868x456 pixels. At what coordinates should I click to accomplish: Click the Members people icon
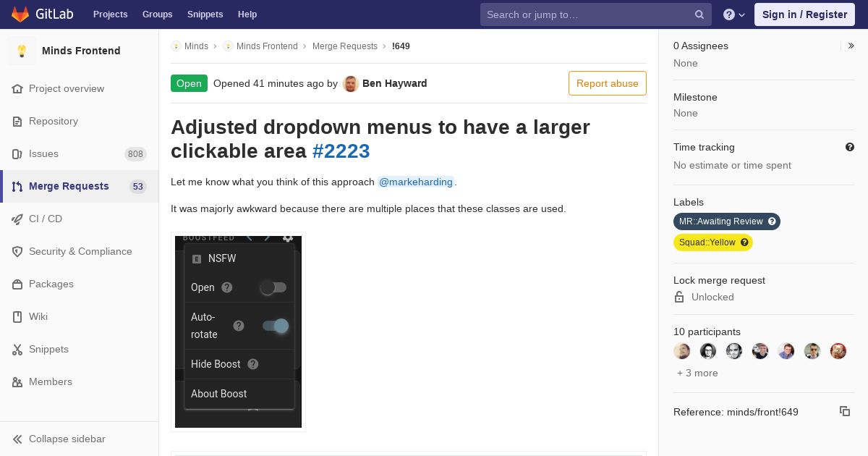point(17,381)
